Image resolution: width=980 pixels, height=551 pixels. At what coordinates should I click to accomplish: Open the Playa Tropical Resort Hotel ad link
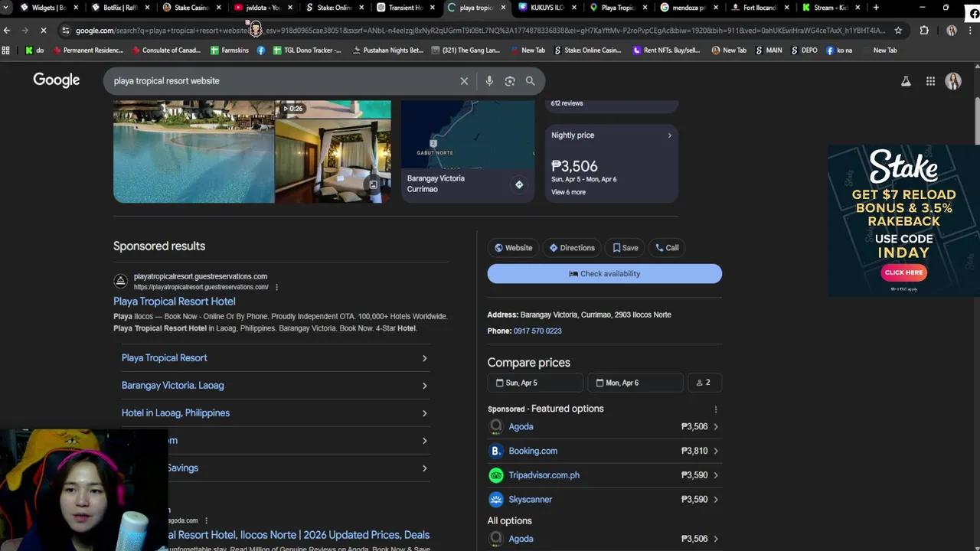(174, 302)
